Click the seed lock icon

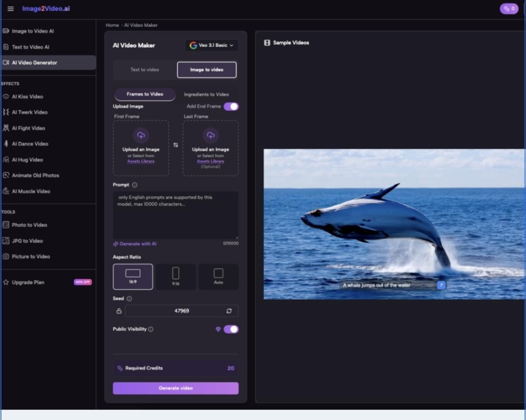(x=119, y=311)
